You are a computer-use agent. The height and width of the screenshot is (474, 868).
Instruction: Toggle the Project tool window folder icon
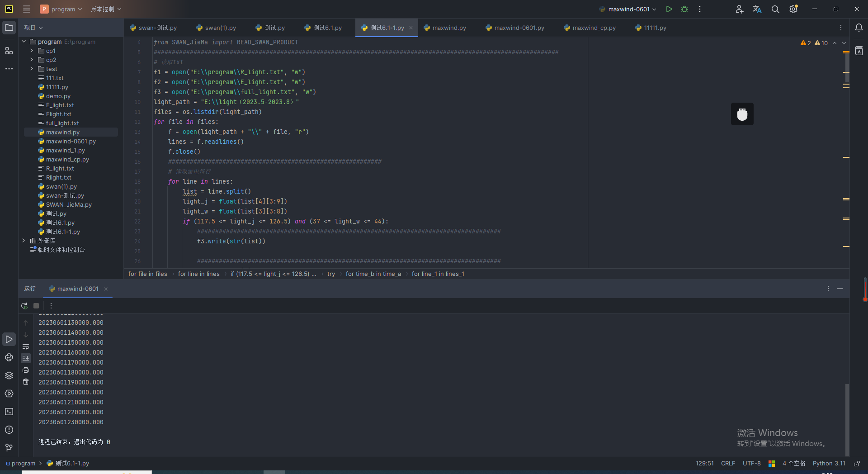click(9, 28)
